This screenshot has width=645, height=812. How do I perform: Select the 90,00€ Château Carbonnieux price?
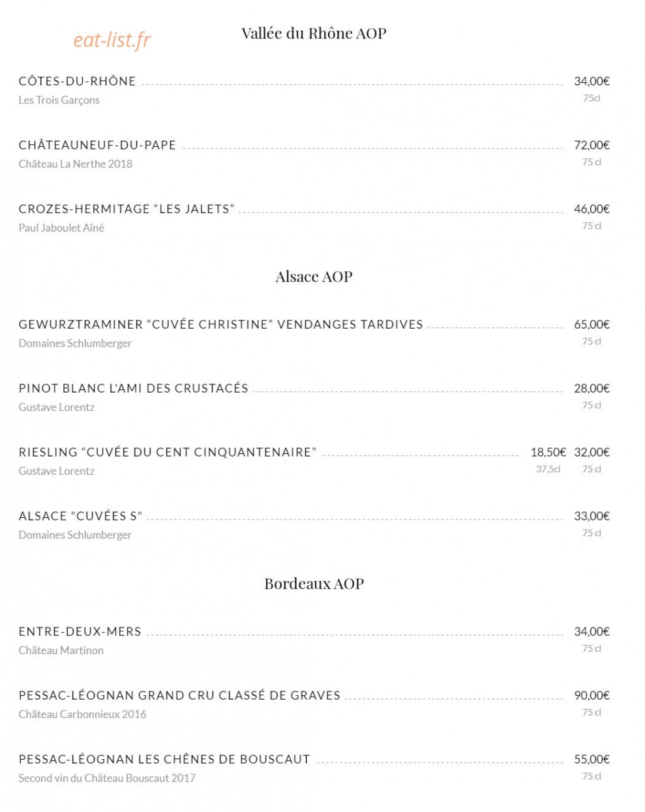point(592,696)
